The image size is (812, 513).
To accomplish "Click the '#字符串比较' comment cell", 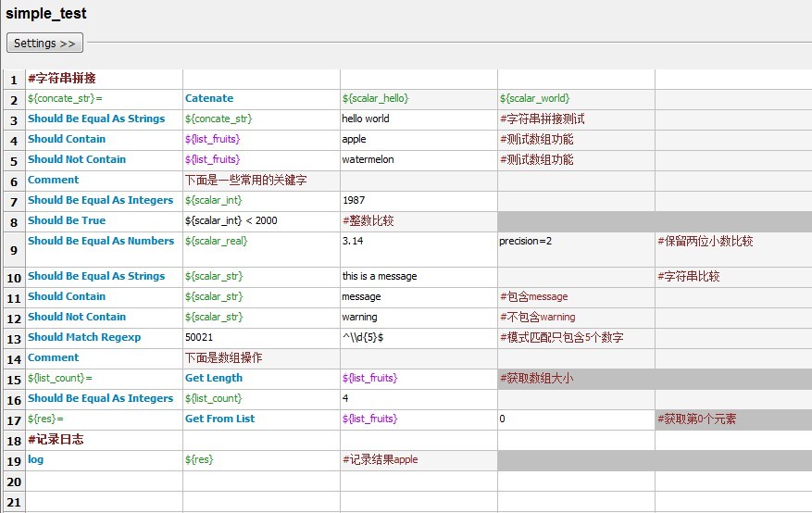I will tap(734, 277).
